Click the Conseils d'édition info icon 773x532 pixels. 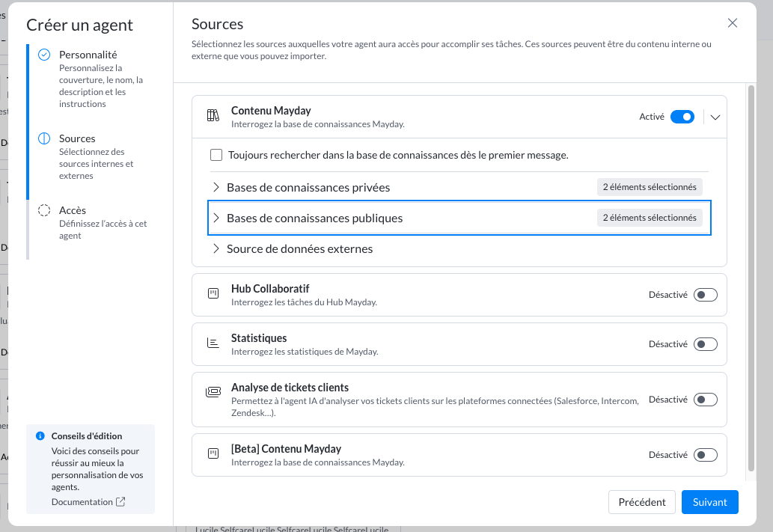tap(40, 436)
